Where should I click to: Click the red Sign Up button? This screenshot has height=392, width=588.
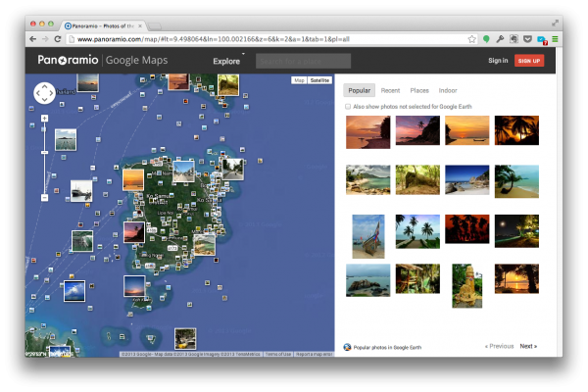click(528, 61)
